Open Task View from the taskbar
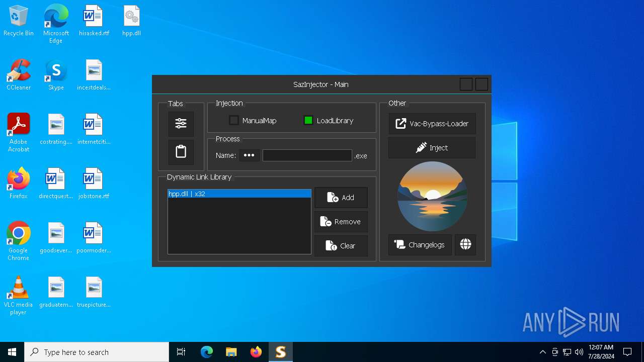Image resolution: width=644 pixels, height=362 pixels. pos(181,352)
